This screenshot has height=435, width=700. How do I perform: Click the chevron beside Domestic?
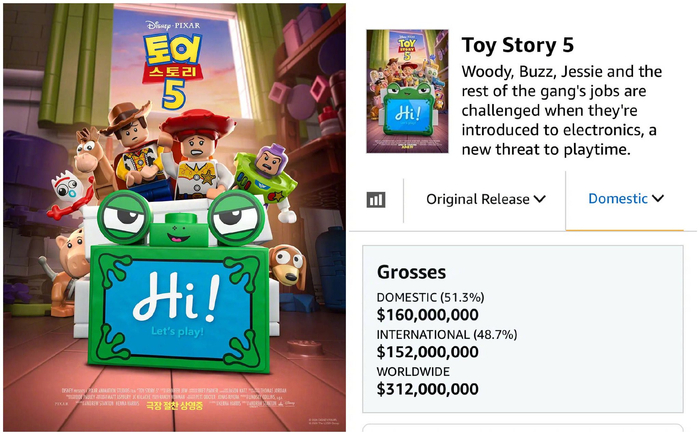pos(658,198)
